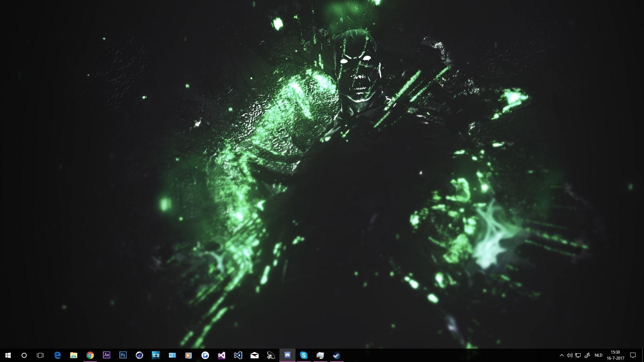This screenshot has width=644, height=362.
Task: Open the system monitor app icon
Action: [320, 355]
